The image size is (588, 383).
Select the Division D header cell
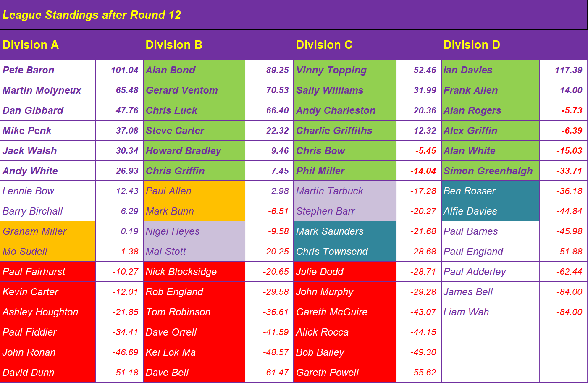tap(472, 45)
